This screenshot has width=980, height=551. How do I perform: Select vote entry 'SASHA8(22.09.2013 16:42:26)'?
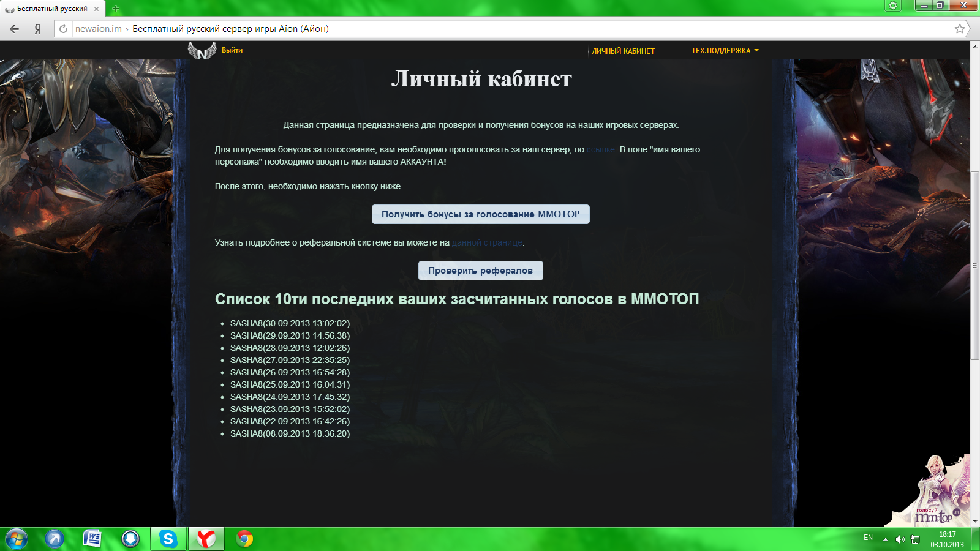[x=290, y=421]
